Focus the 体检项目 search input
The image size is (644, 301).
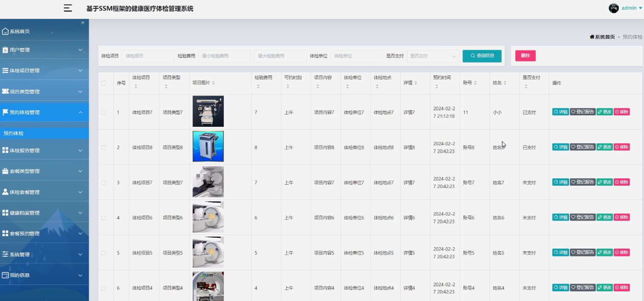click(x=148, y=56)
